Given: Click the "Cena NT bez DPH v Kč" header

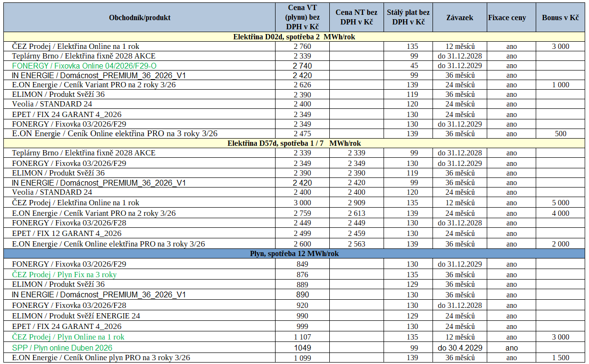Looking at the screenshot, I should (356, 17).
